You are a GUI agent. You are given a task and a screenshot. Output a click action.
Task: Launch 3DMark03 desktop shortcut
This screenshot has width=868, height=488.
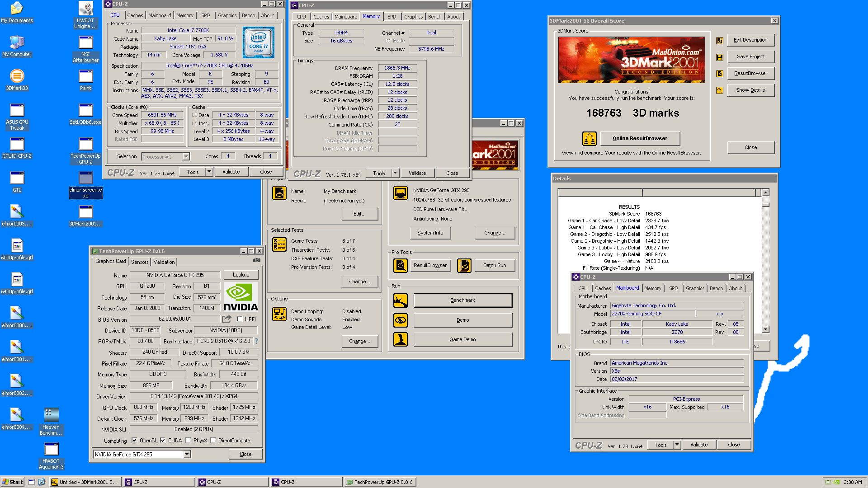pos(17,80)
